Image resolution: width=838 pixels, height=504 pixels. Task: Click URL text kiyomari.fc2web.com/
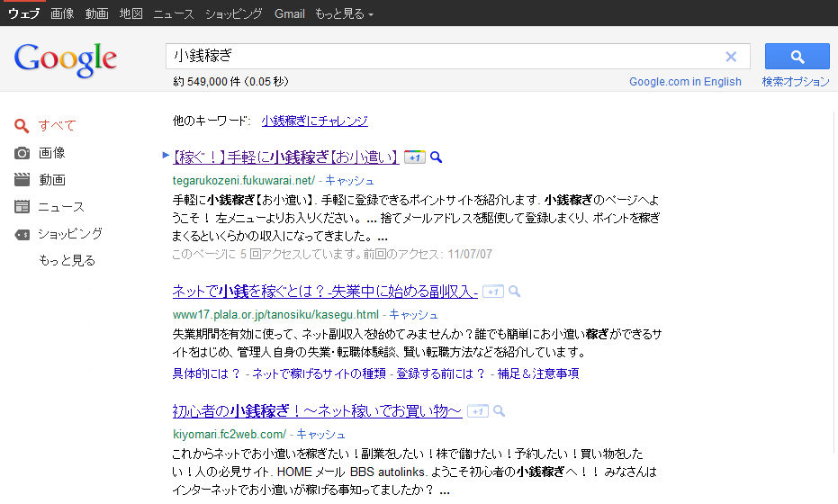pos(230,435)
